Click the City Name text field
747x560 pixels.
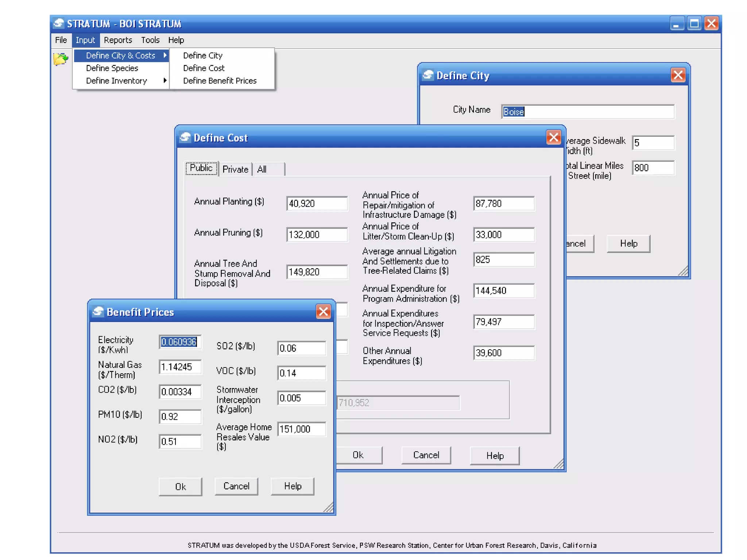(587, 112)
